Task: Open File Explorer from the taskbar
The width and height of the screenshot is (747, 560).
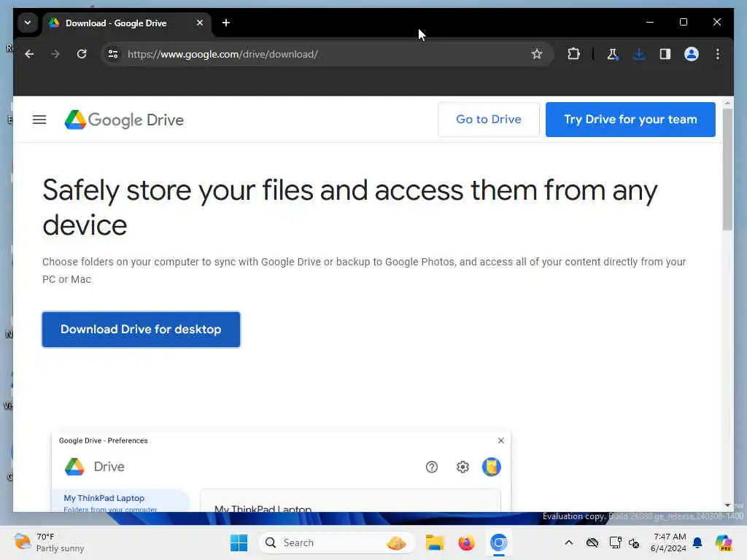Action: [435, 542]
